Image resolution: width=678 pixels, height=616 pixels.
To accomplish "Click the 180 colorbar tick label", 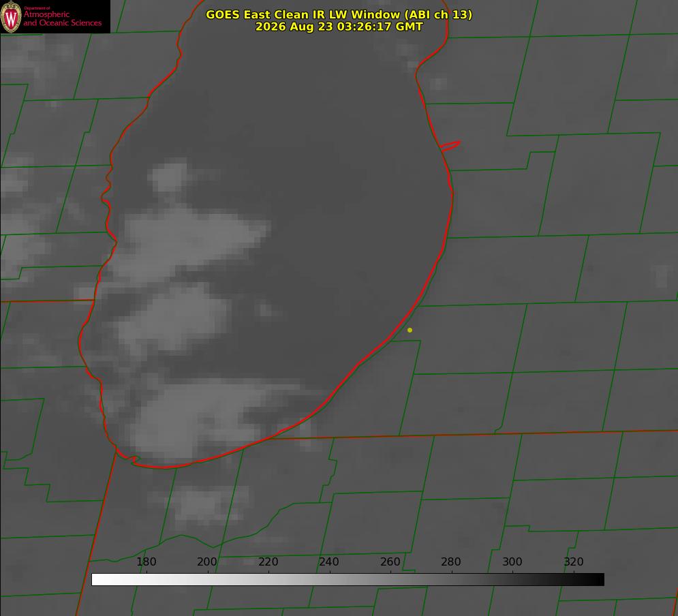I will [146, 561].
